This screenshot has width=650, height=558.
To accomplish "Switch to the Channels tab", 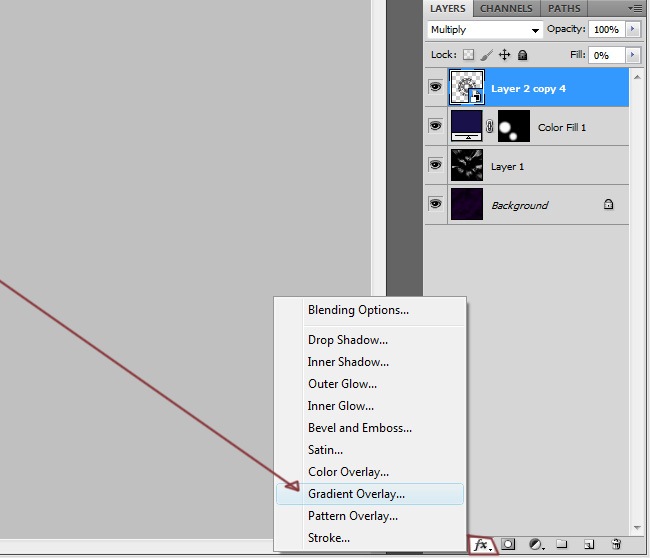I will click(506, 8).
